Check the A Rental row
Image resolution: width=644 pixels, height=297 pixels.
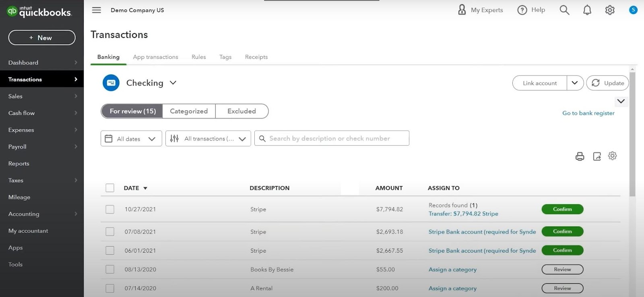pos(110,288)
